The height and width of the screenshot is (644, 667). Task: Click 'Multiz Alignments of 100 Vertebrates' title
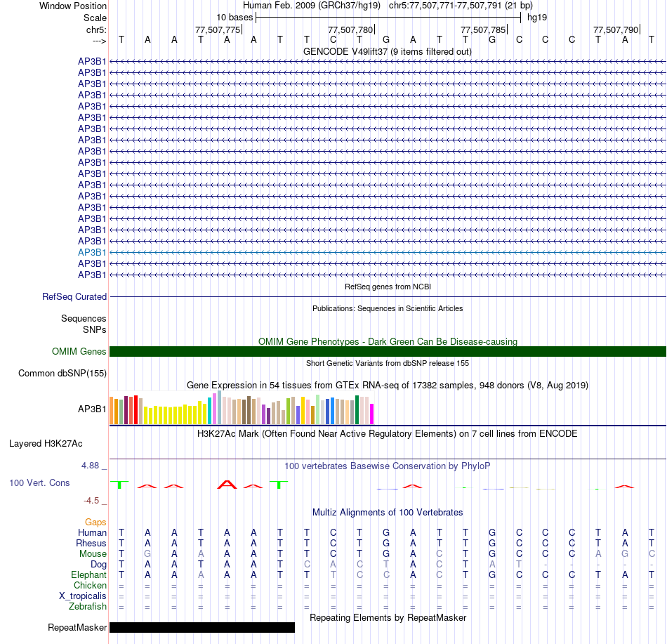(388, 512)
